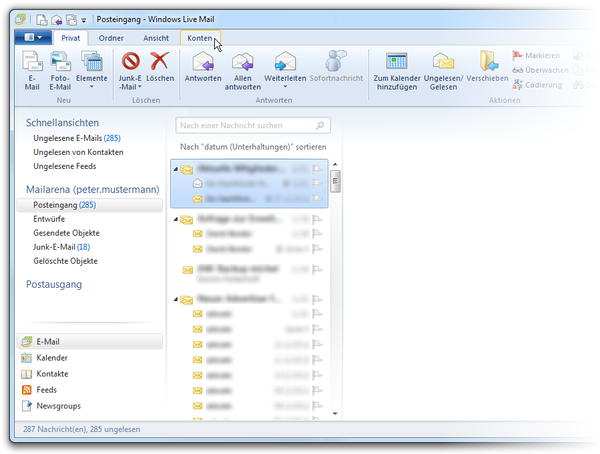Image resolution: width=600 pixels, height=454 pixels.
Task: Click the scroll down arrow in message list
Action: pyautogui.click(x=335, y=413)
